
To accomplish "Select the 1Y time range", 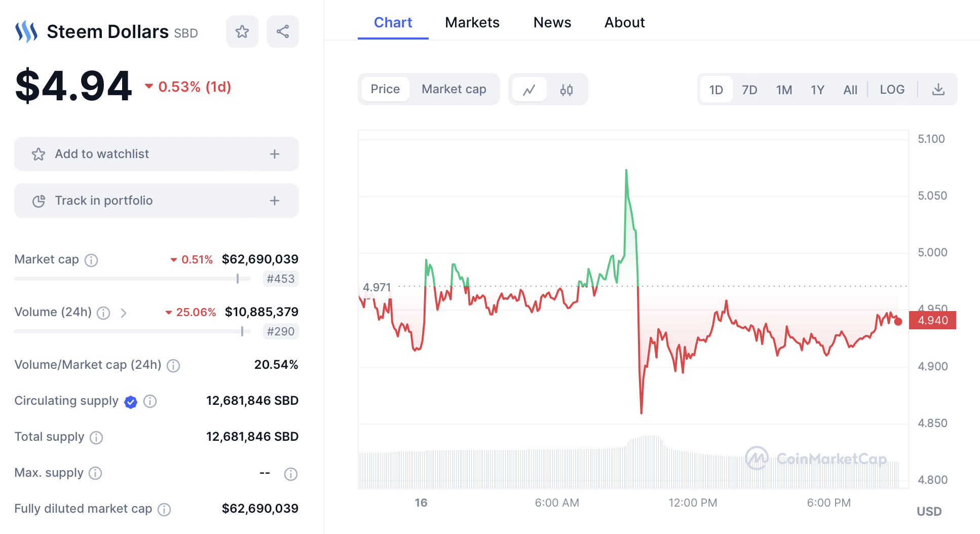I will [817, 90].
